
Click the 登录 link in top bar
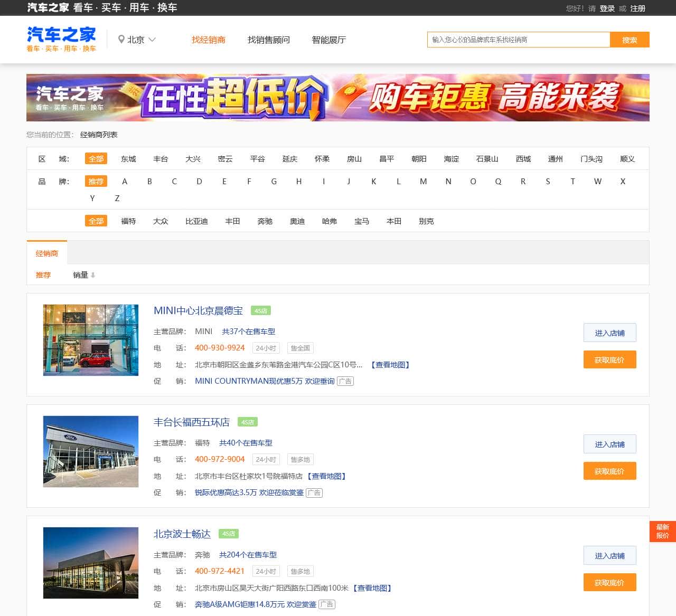click(607, 8)
